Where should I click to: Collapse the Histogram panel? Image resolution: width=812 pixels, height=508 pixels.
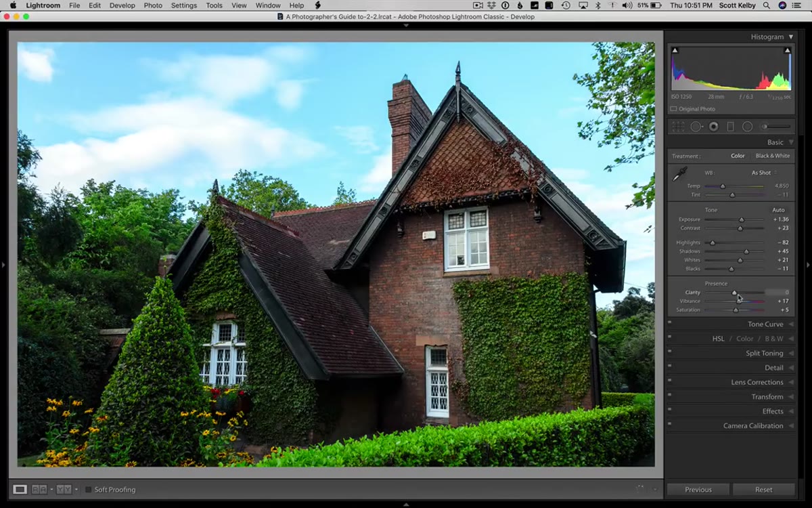point(790,37)
